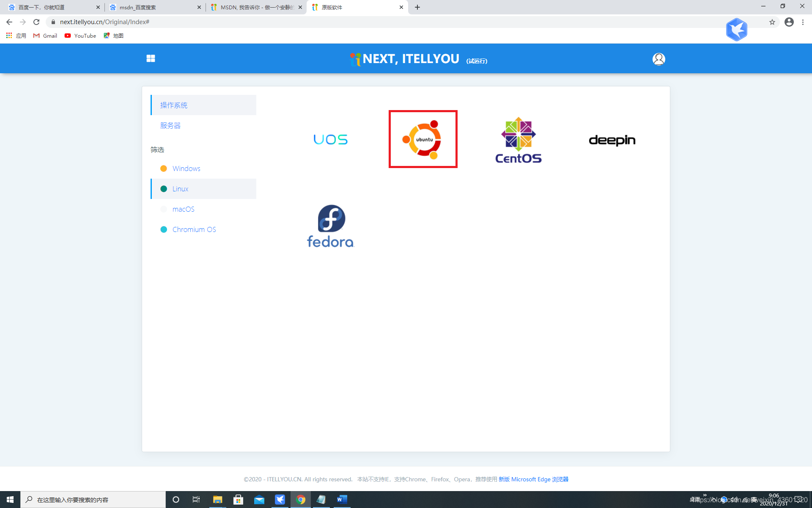The image size is (812, 508).
Task: Open the Mail app on the taskbar
Action: point(259,500)
